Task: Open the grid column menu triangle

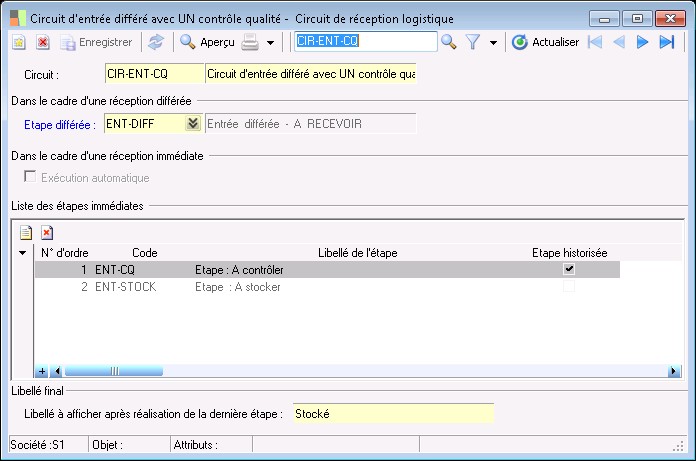Action: click(x=22, y=253)
